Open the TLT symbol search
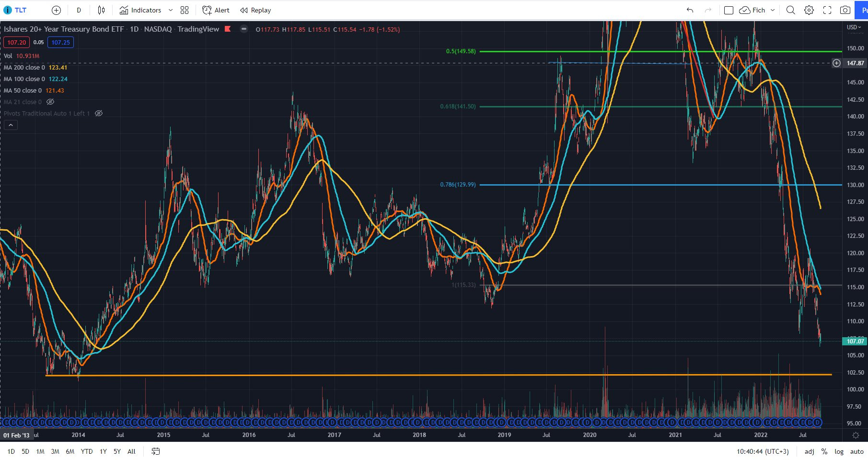Image resolution: width=868 pixels, height=460 pixels. (x=21, y=10)
